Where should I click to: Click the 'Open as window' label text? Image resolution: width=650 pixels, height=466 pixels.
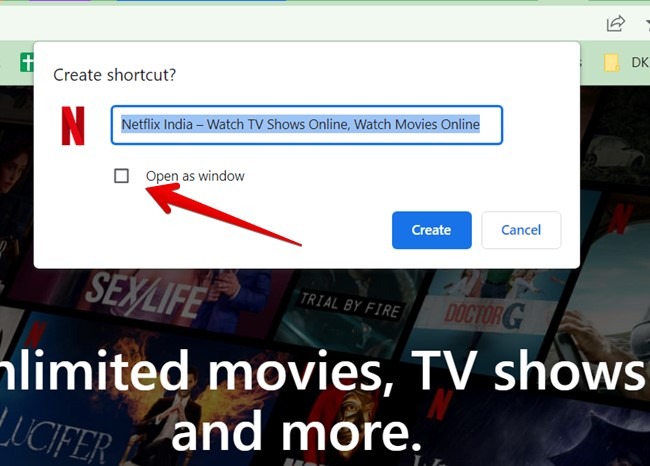tap(195, 176)
